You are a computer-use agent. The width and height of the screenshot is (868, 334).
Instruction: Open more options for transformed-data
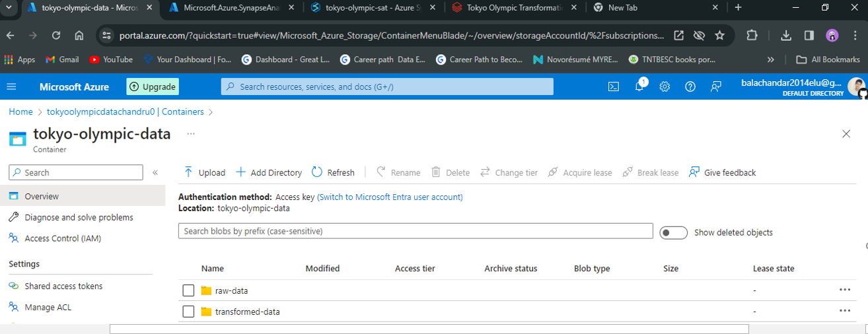[845, 311]
